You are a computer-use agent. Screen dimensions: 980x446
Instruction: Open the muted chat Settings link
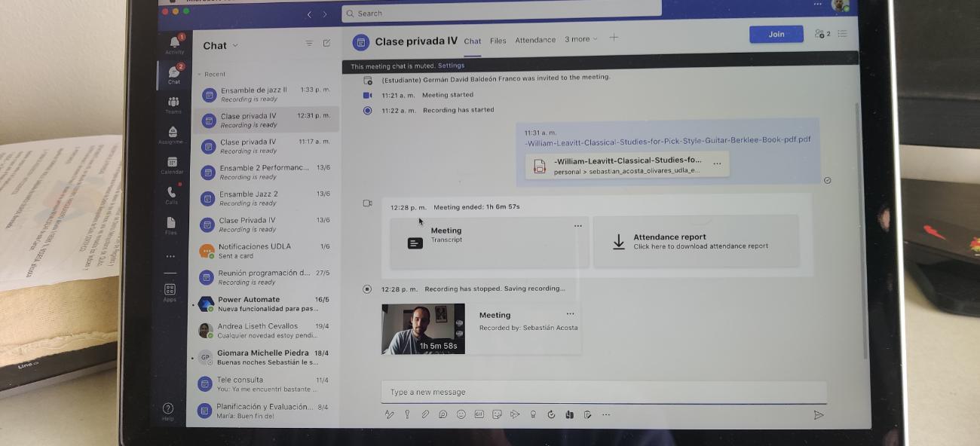click(x=451, y=66)
